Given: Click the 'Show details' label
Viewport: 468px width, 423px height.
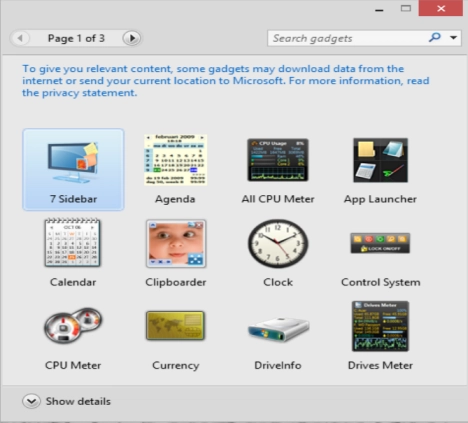Looking at the screenshot, I should coord(78,401).
